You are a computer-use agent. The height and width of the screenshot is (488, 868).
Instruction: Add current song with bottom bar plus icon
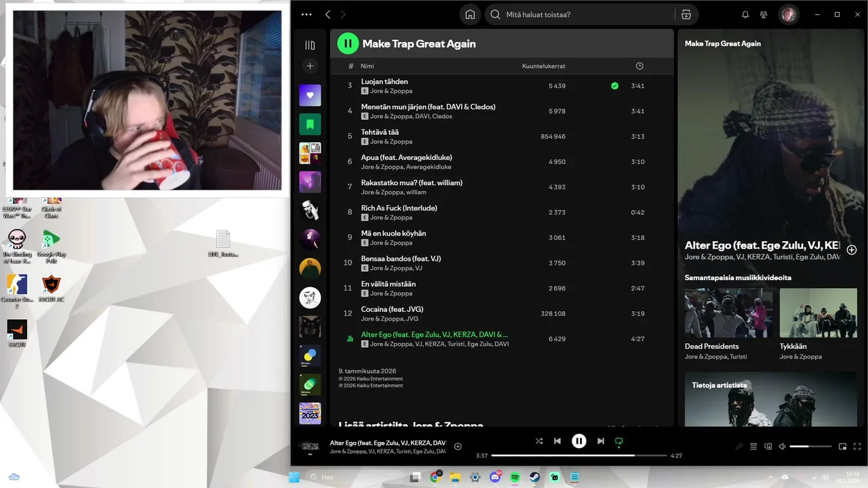pos(458,446)
